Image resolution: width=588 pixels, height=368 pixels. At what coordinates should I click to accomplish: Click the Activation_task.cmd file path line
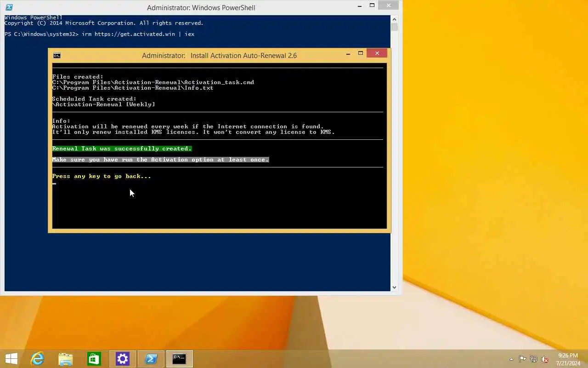coord(153,82)
